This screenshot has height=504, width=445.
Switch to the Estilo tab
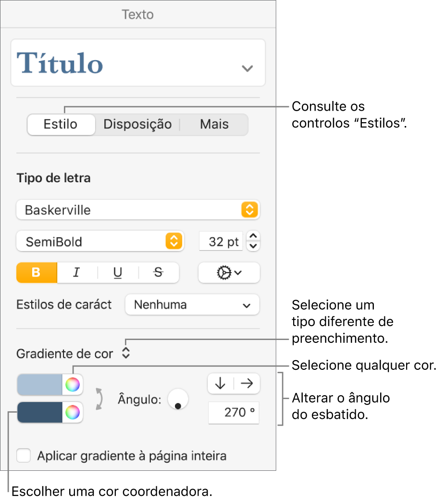(61, 125)
